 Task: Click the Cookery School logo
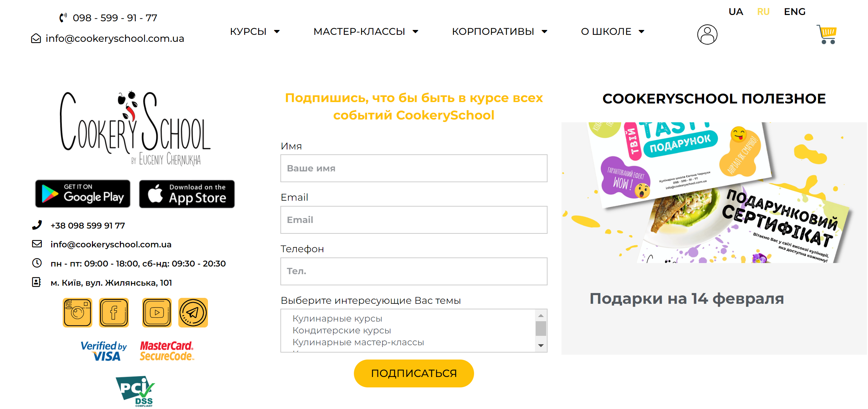tap(135, 128)
